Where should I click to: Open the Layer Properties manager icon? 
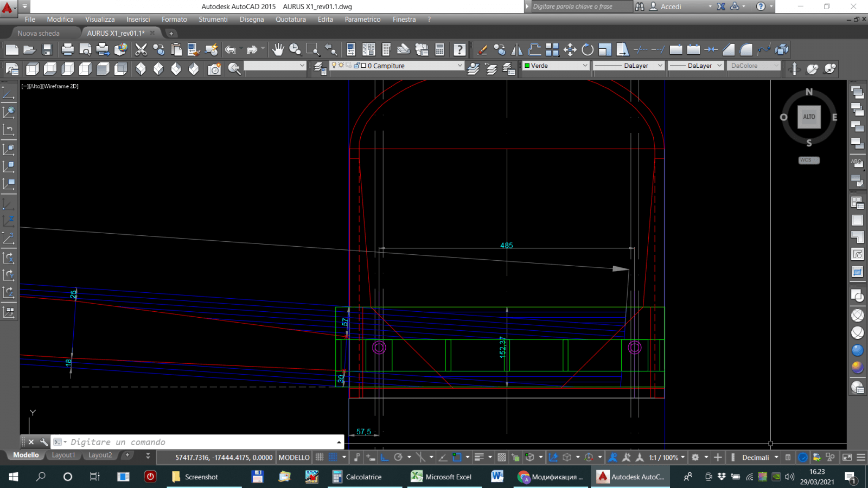click(x=320, y=68)
